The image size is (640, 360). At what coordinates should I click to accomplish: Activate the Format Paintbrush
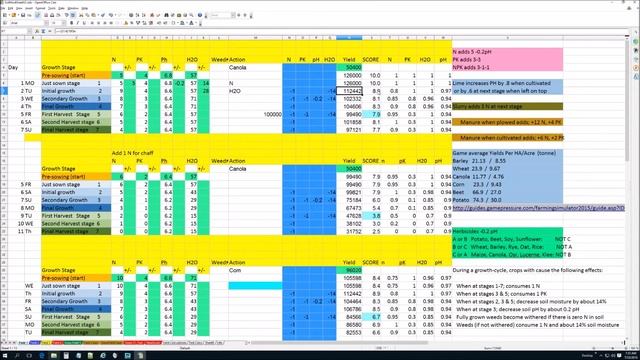tap(103, 15)
